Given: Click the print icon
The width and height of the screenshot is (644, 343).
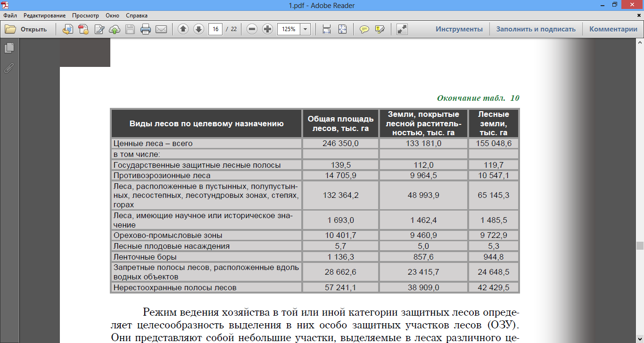Looking at the screenshot, I should click(146, 29).
